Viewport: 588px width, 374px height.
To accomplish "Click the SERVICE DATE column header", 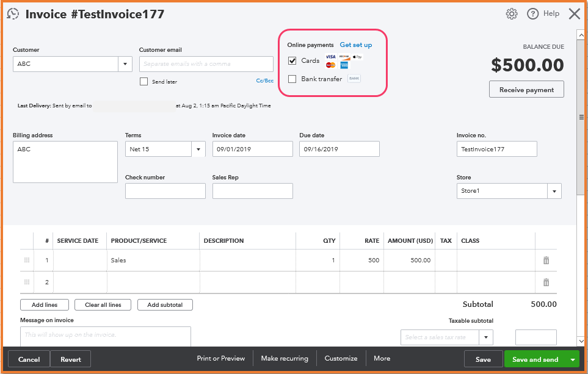I will tap(78, 241).
